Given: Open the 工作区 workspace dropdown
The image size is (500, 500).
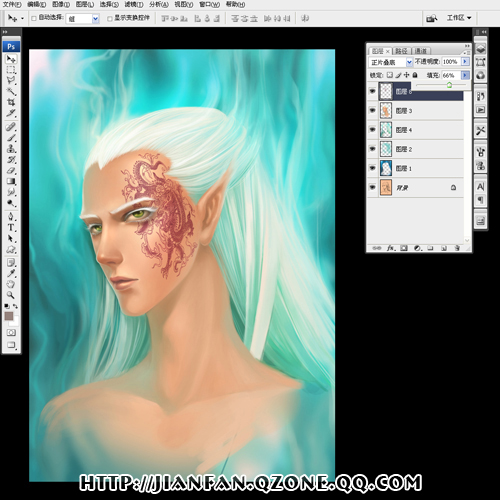Looking at the screenshot, I should pos(459,18).
